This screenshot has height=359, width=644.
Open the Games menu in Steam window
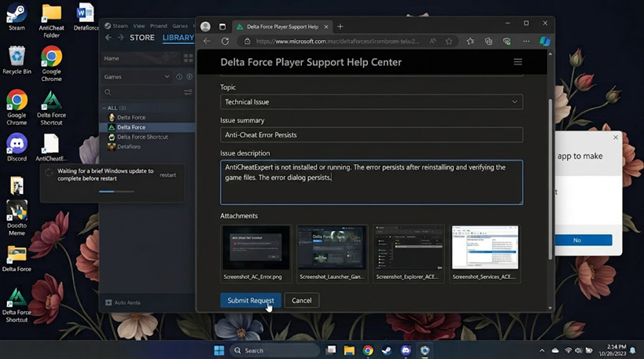tap(180, 26)
